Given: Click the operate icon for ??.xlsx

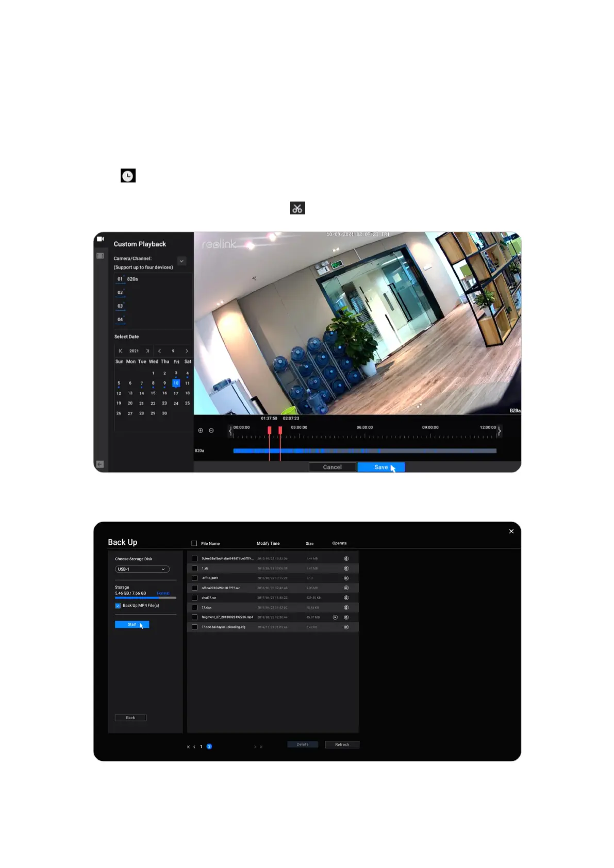Looking at the screenshot, I should click(x=346, y=608).
